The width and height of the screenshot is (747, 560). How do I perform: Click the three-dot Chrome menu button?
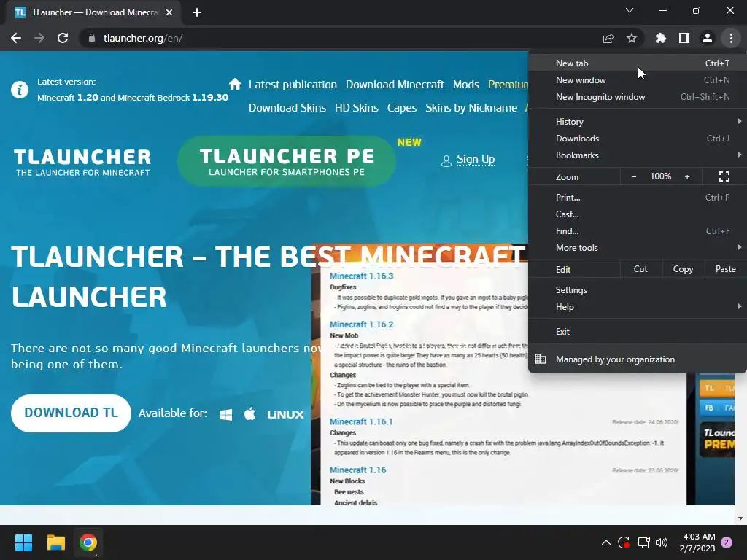point(731,38)
